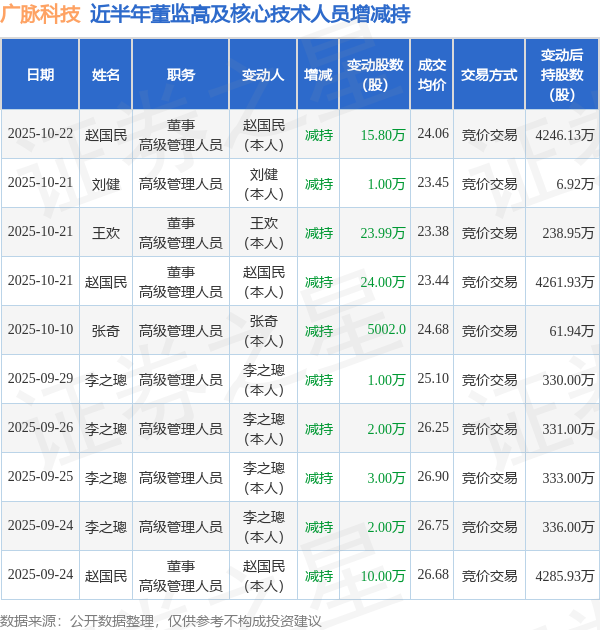
Task: Click the 数据来源 footer disclaimer text
Action: (x=161, y=621)
